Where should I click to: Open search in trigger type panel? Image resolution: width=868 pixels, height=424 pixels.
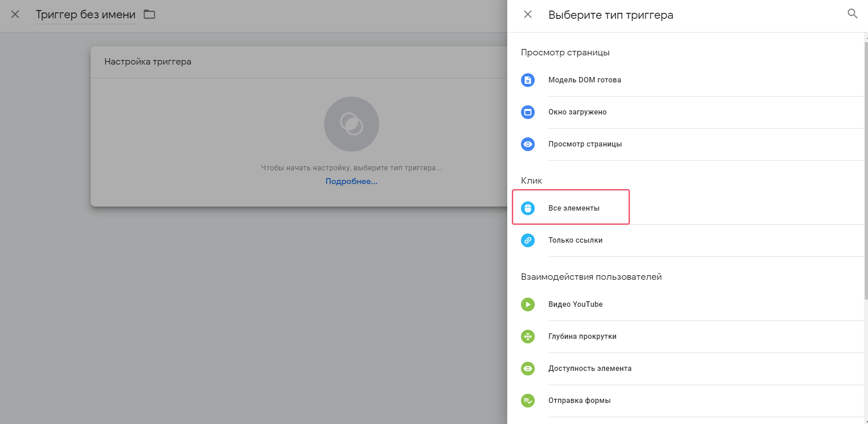tap(852, 14)
